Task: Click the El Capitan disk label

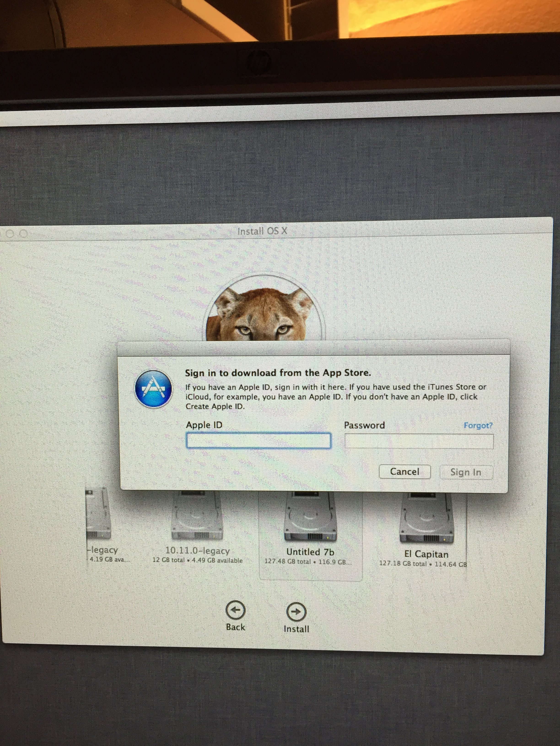Action: pos(426,554)
